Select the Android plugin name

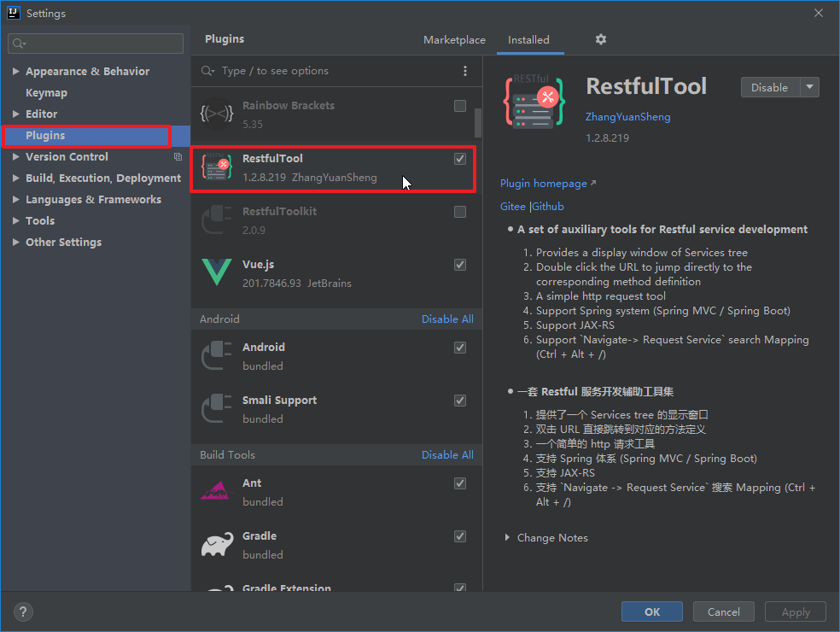coord(264,348)
